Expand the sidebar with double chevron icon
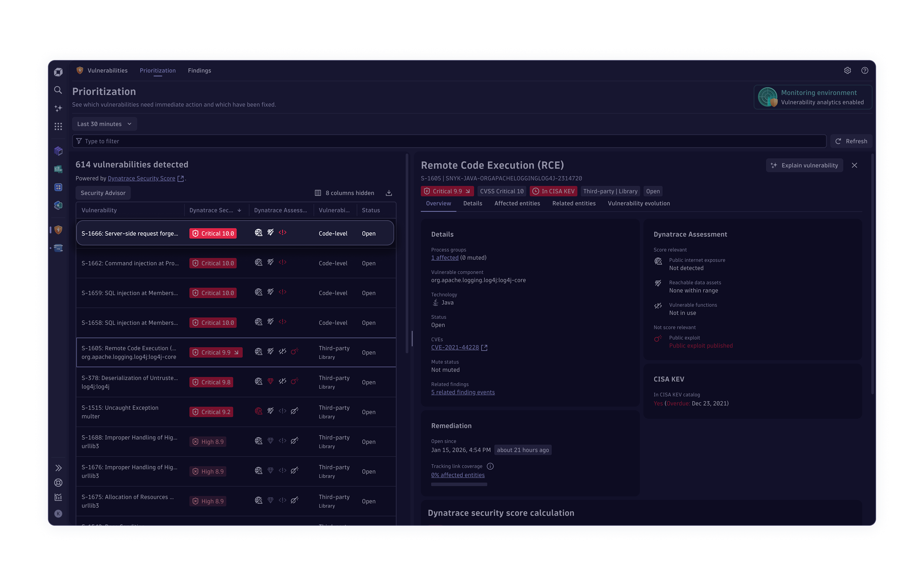The image size is (924, 586). point(58,468)
